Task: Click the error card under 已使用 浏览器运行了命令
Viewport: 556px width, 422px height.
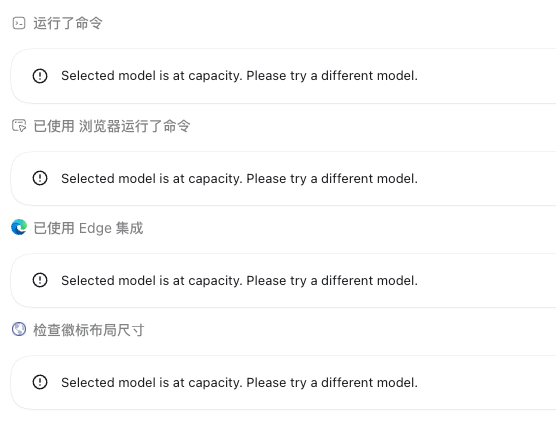Action: 283,178
